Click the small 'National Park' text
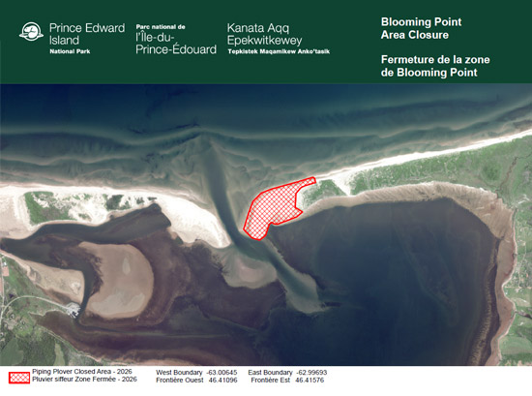The width and height of the screenshot is (532, 396). [70, 51]
